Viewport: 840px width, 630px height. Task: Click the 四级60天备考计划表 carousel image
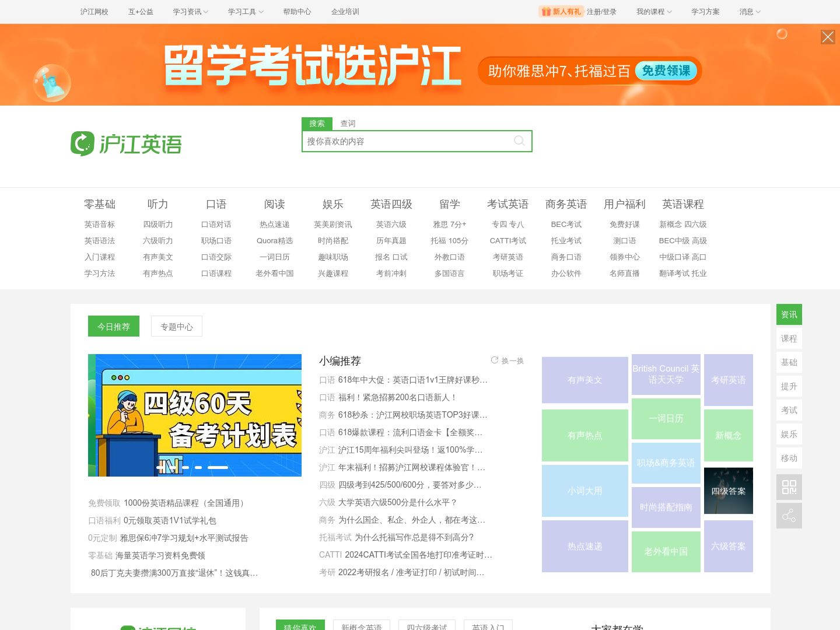[x=195, y=415]
